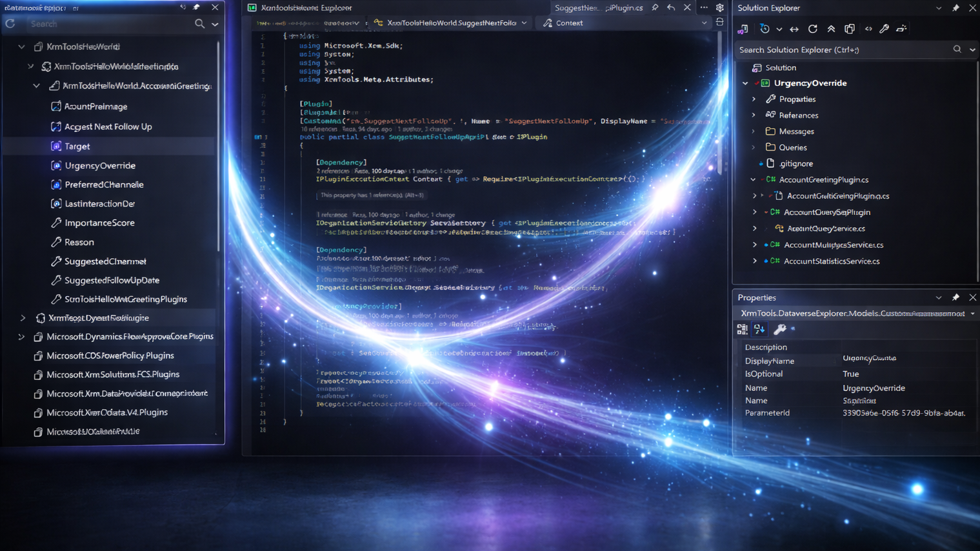This screenshot has height=551, width=980.
Task: Click the Copy Path icon in Solution Explorer toolbar
Action: 850,28
